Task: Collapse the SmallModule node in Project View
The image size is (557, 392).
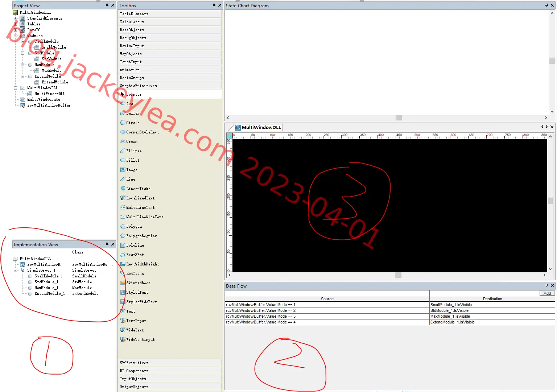Action: click(22, 41)
